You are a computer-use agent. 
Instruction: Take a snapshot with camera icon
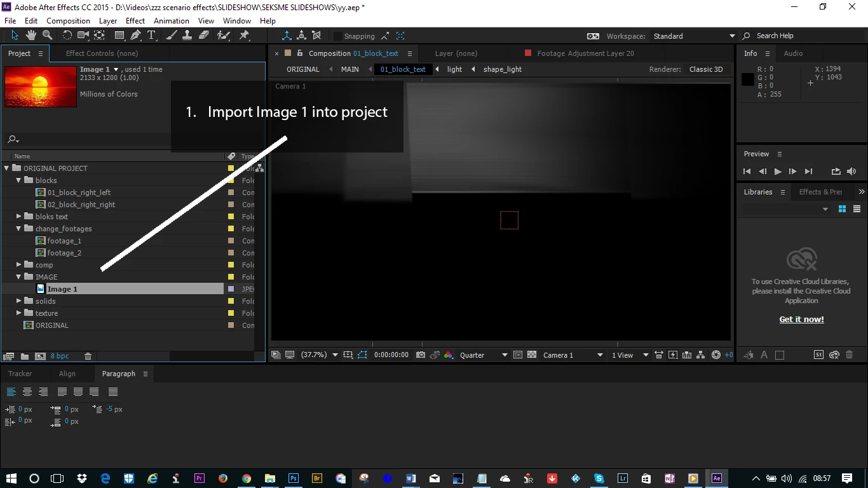421,355
